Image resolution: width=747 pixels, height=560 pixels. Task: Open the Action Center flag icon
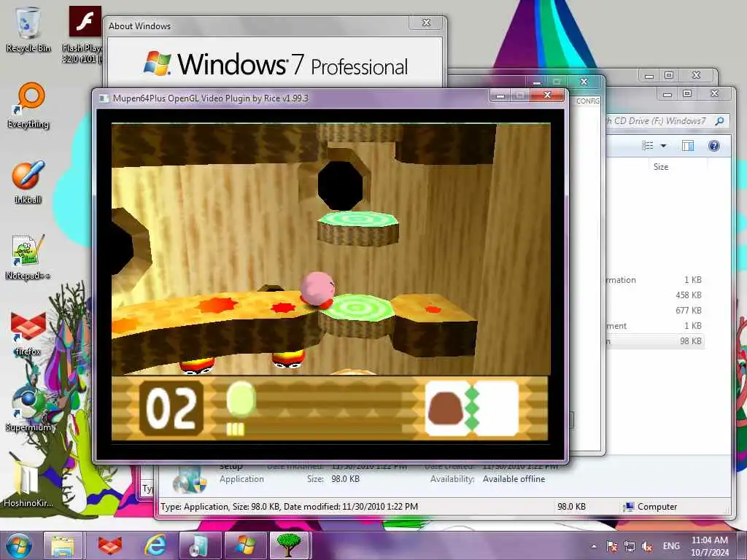click(x=612, y=546)
